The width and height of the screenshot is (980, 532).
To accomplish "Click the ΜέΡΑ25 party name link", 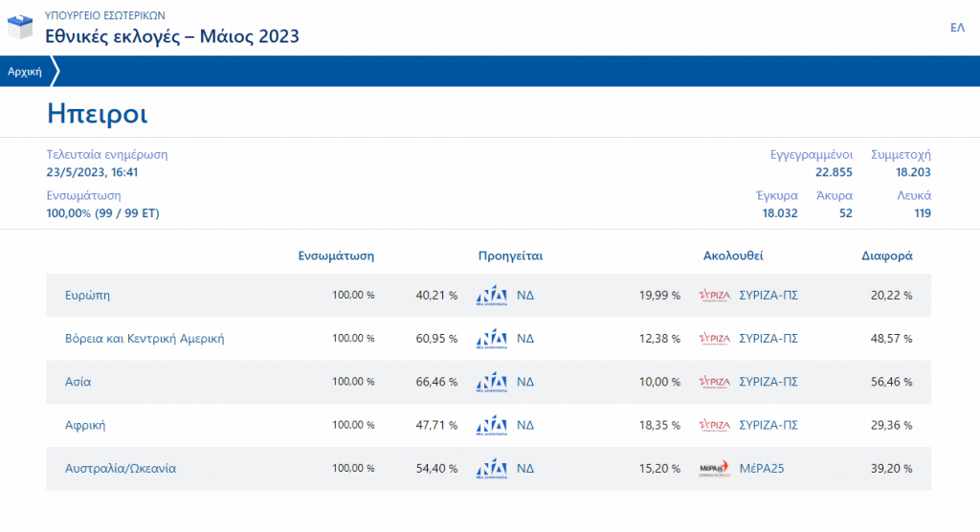I will tap(764, 469).
